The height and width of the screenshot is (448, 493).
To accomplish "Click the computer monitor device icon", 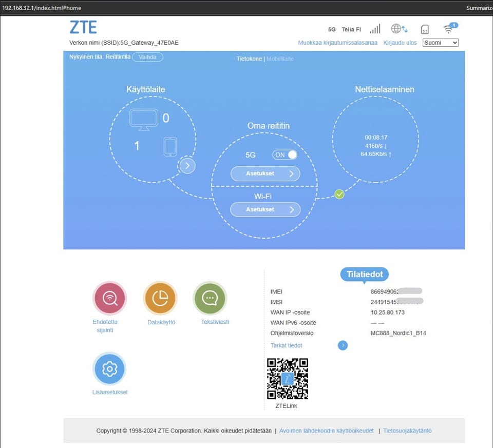I will point(144,120).
